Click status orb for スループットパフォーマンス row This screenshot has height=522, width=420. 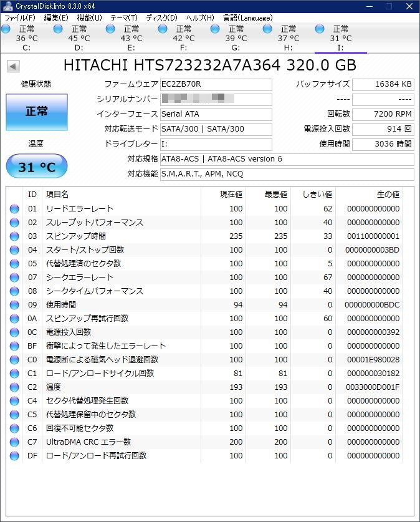14,223
